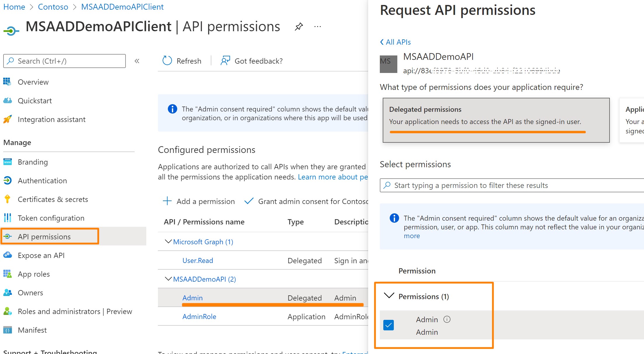Click the checkmark icon for Grant admin consent

[x=249, y=201]
